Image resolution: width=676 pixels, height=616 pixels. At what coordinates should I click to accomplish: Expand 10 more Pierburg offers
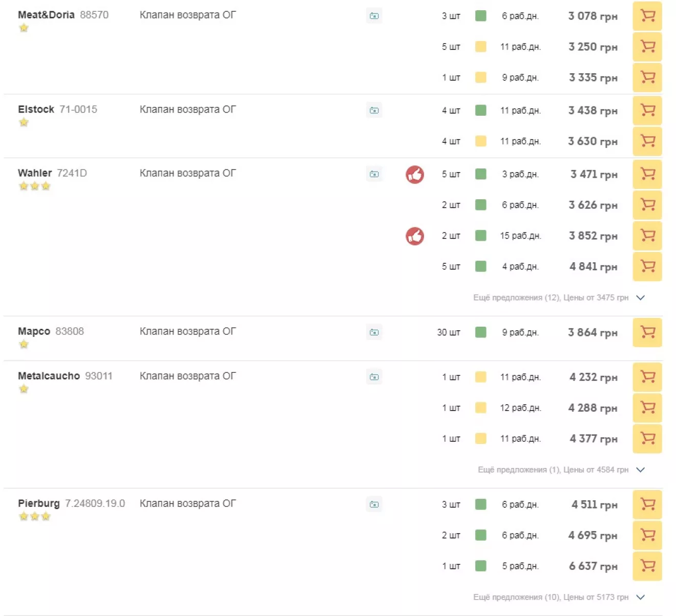pyautogui.click(x=559, y=597)
